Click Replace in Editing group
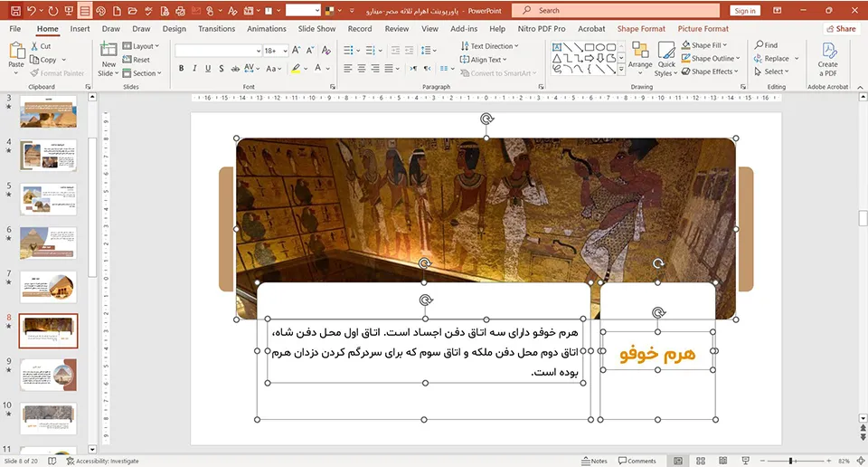 [x=771, y=58]
